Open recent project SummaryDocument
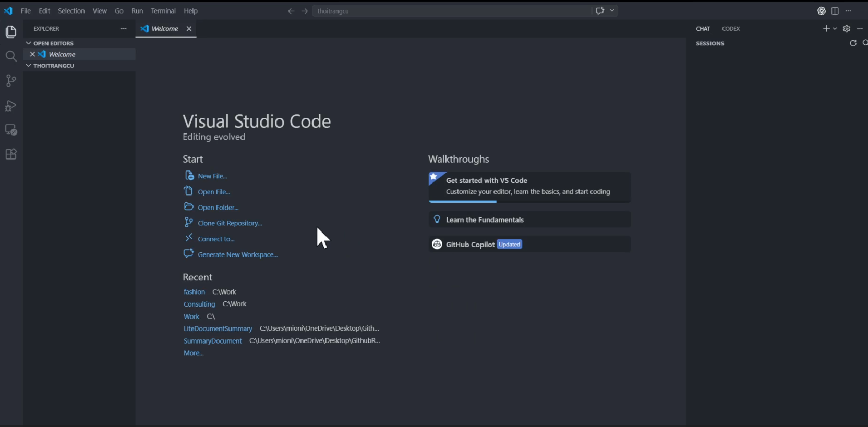Image resolution: width=868 pixels, height=427 pixels. pos(213,341)
